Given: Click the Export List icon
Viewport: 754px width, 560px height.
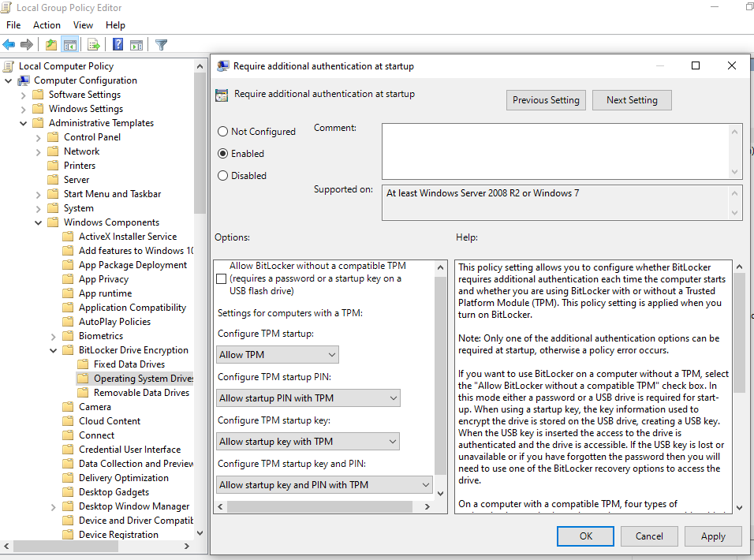Looking at the screenshot, I should pos(93,44).
